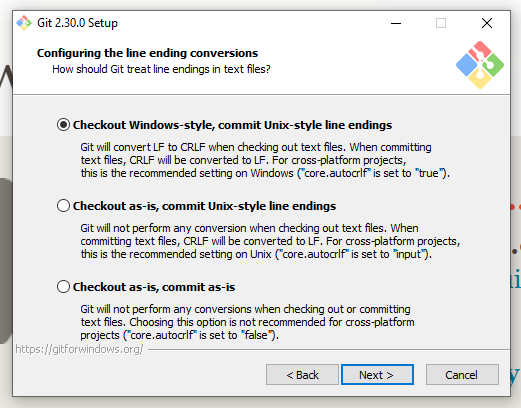Cancel the Git setup
Image resolution: width=521 pixels, height=408 pixels.
pos(462,375)
